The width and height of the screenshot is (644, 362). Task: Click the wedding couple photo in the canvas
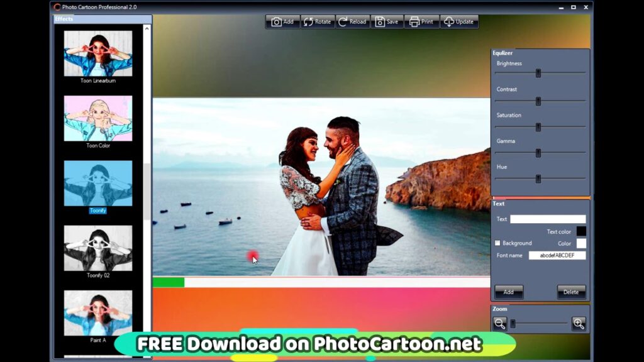pos(321,187)
